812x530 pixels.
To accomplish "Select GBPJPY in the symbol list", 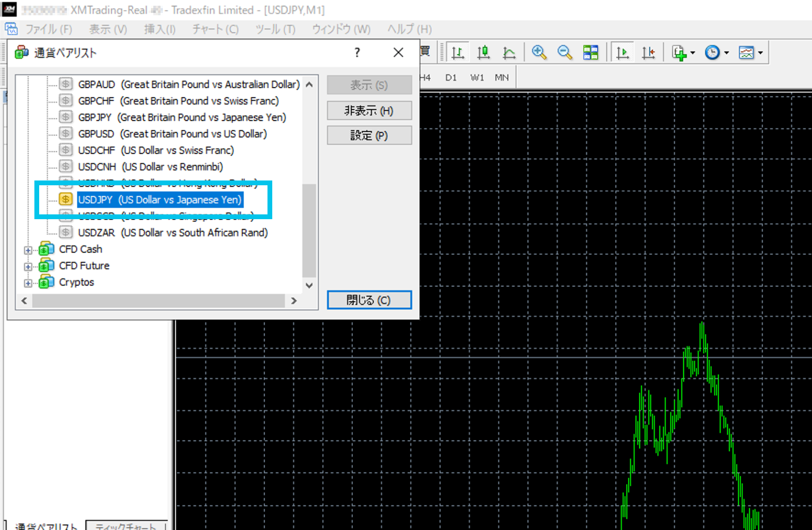I will click(x=95, y=117).
